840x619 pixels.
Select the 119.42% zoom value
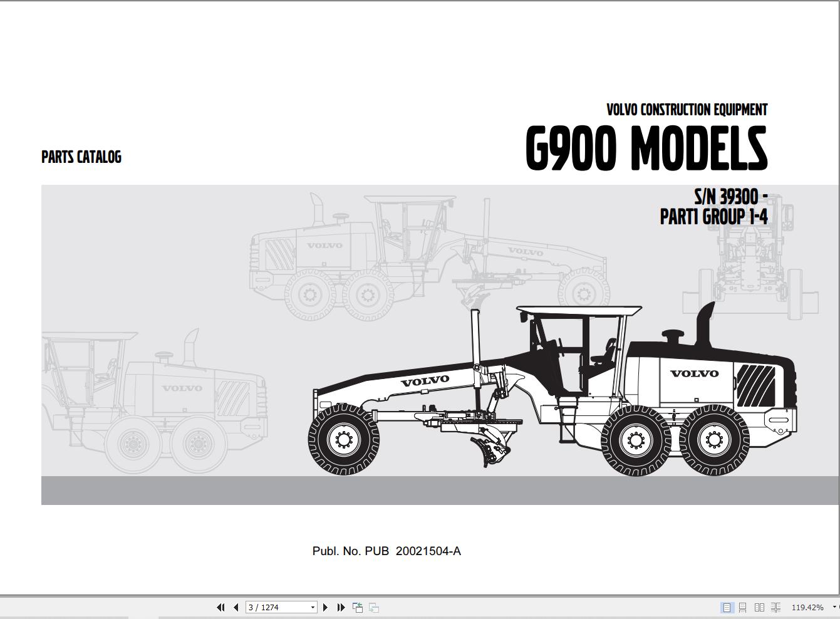pyautogui.click(x=807, y=607)
